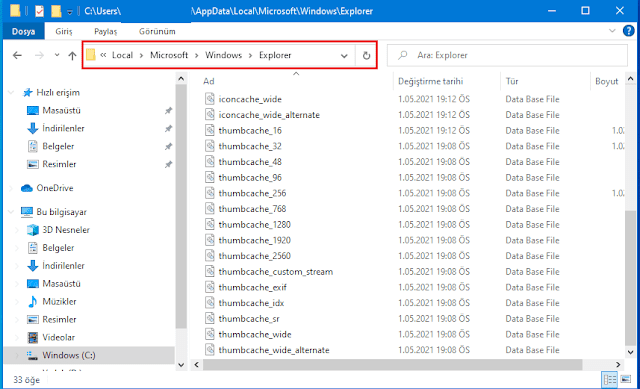Click the thumbcache_sr file icon
Screen dimensions: 640x389
[210, 319]
